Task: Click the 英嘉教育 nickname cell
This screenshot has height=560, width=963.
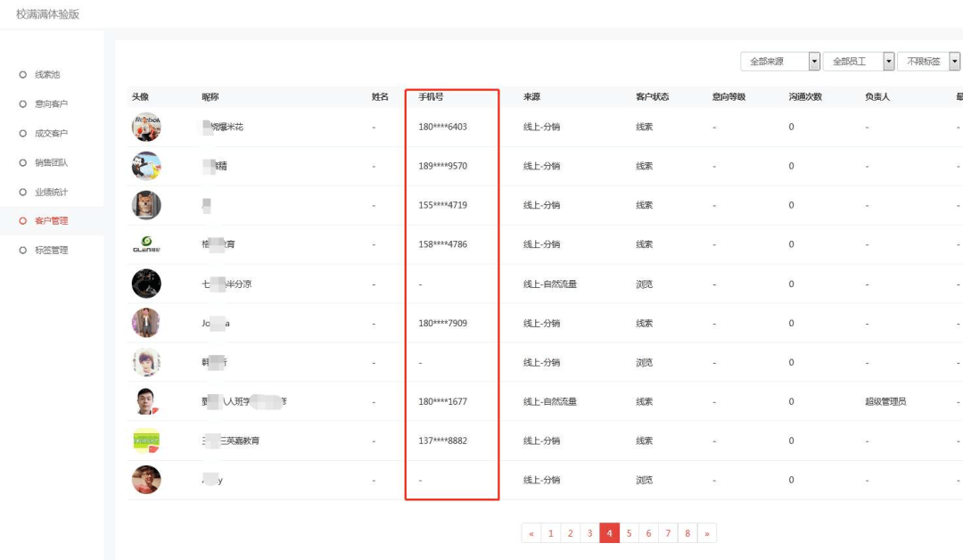Action: pyautogui.click(x=231, y=441)
